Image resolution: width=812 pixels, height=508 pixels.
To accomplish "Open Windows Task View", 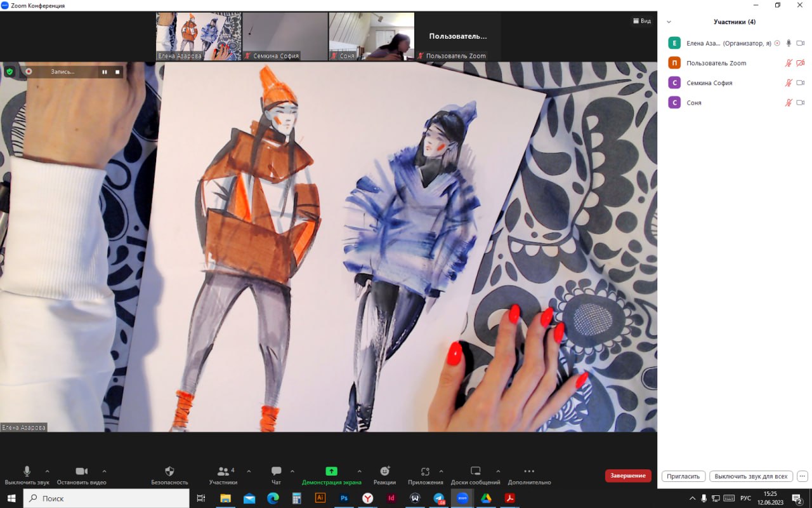I will [x=201, y=498].
